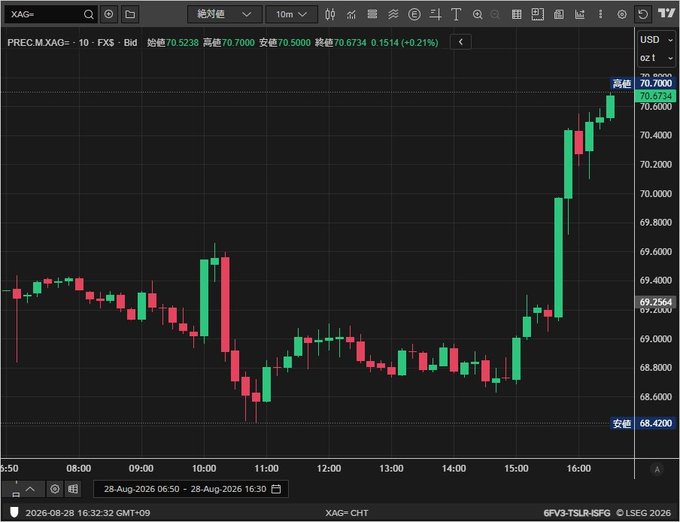
Task: Click the stacked bars icon in the toolbar
Action: [x=372, y=14]
